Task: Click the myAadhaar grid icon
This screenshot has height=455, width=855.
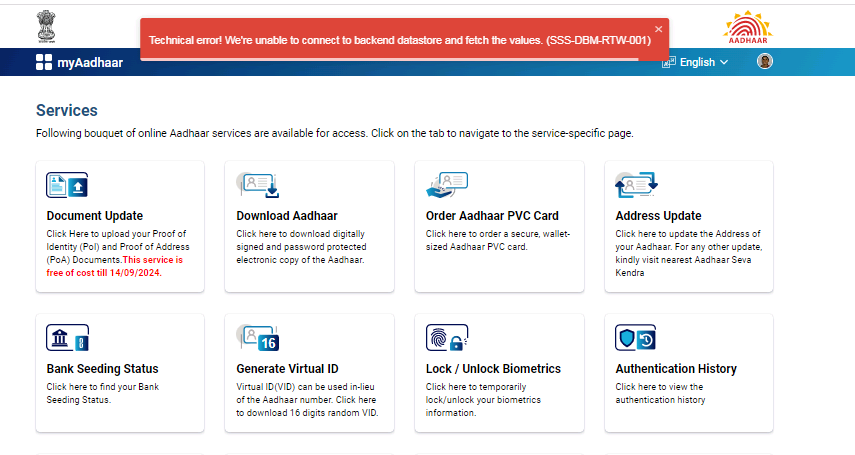Action: click(x=44, y=62)
